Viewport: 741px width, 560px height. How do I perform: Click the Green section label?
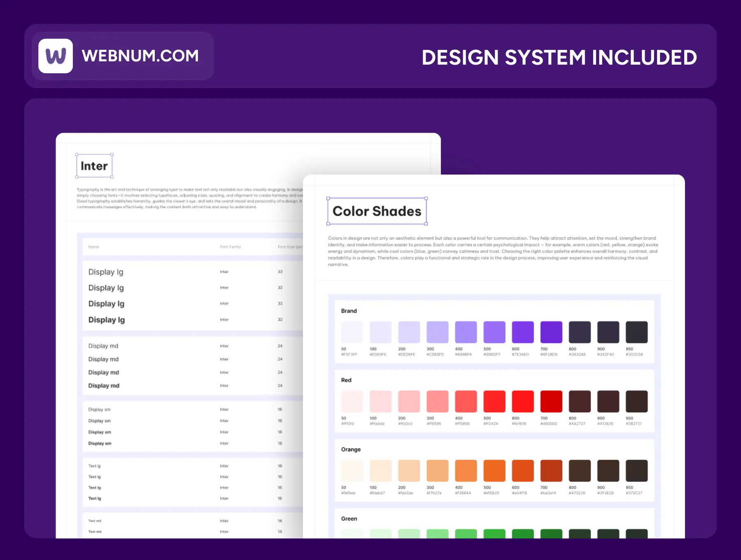(349, 519)
